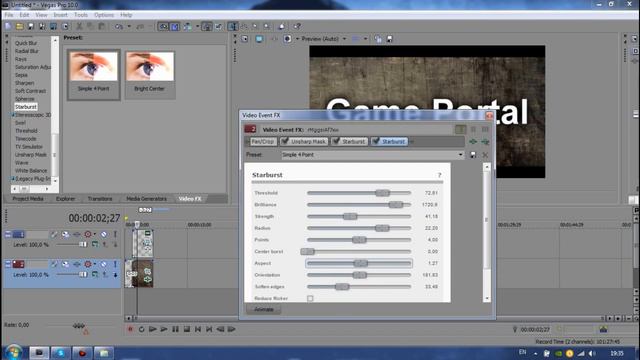Click Event Pan/Crop icon on lower clip
The height and width of the screenshot is (360, 640).
click(x=147, y=271)
